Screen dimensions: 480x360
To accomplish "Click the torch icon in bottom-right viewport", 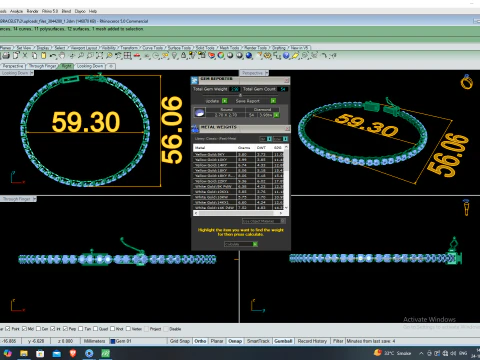I will tap(466, 207).
